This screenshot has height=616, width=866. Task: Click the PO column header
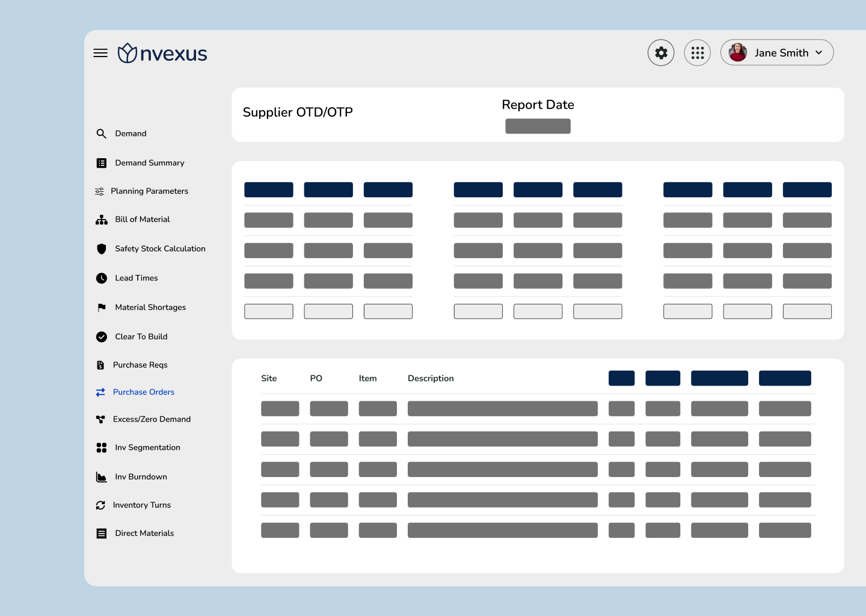(x=316, y=378)
